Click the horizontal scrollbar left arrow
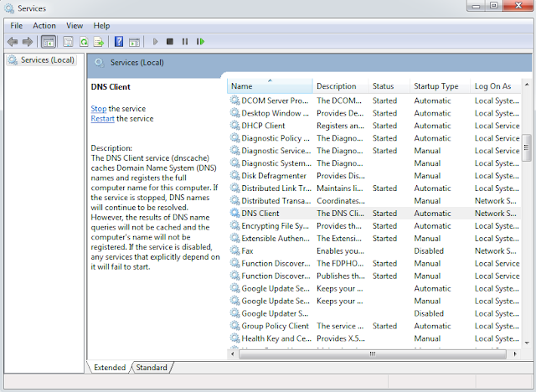The width and height of the screenshot is (536, 392). click(233, 354)
